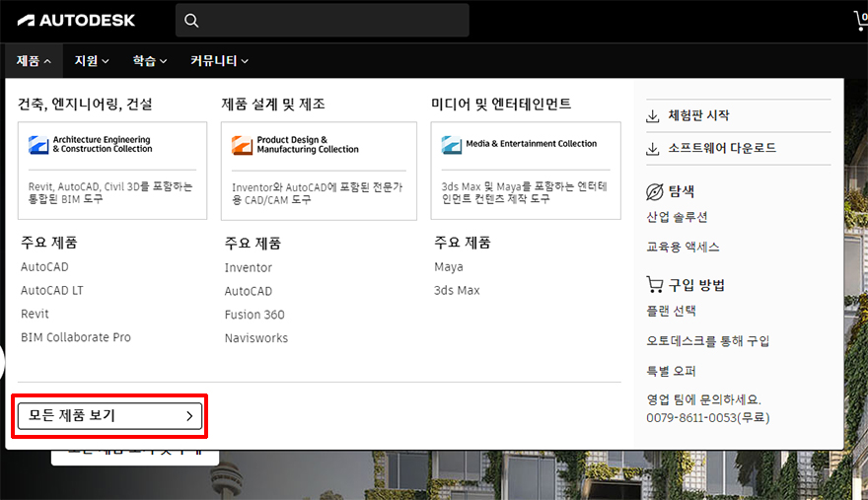Open BIM Collaborate Pro link
The width and height of the screenshot is (868, 500).
pyautogui.click(x=76, y=337)
